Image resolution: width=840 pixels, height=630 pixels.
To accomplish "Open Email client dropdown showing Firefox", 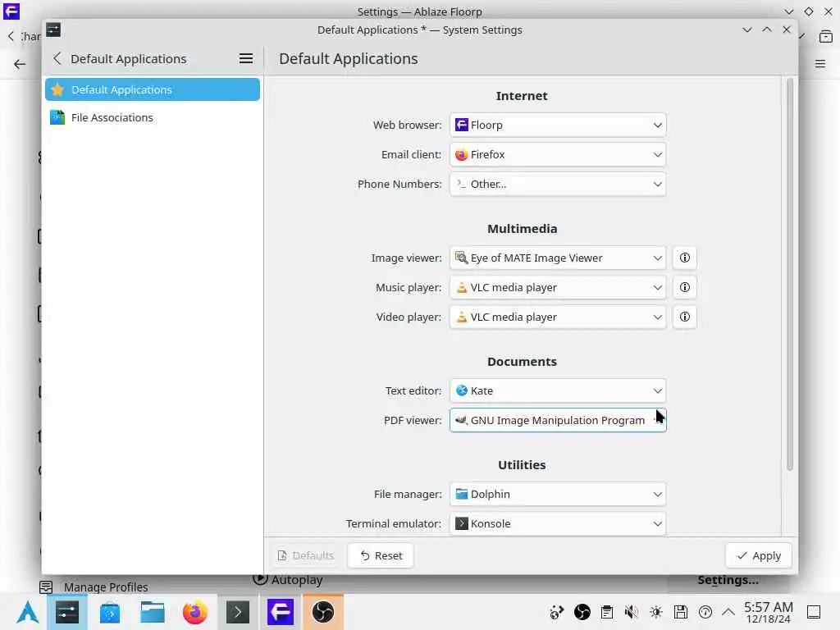I will tap(558, 154).
